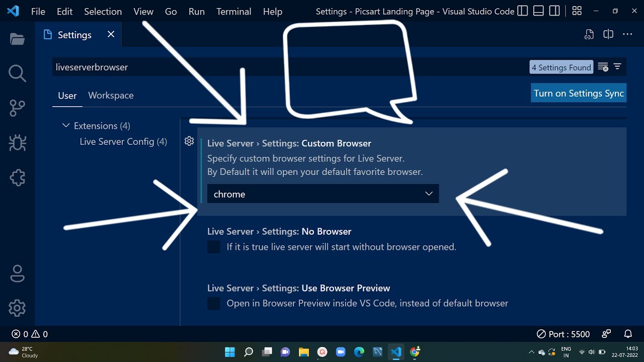Click the ENG IN language indicator
This screenshot has width=644, height=362.
pyautogui.click(x=566, y=352)
